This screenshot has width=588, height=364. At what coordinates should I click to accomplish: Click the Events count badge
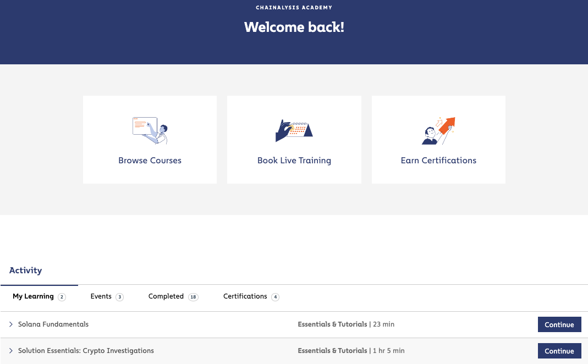click(x=119, y=297)
